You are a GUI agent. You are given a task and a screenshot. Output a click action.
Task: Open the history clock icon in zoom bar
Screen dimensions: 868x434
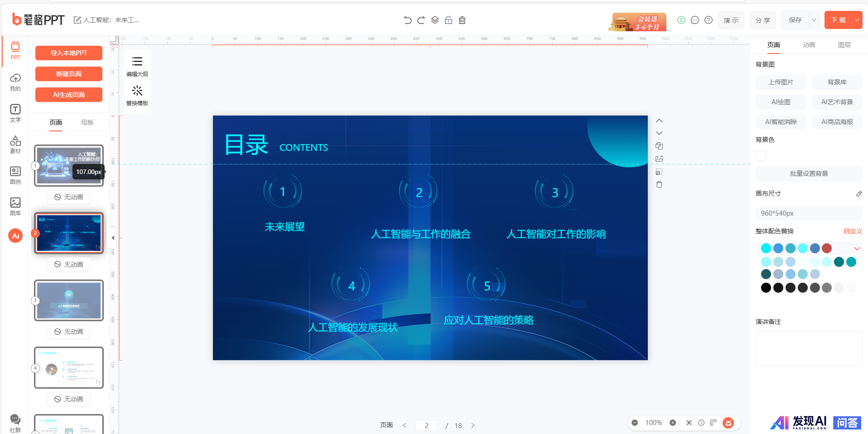click(701, 423)
